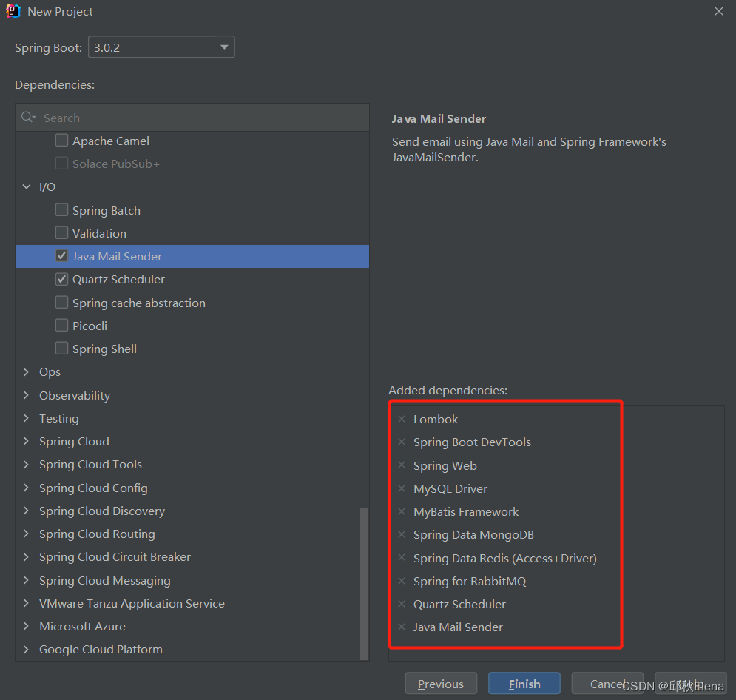
Task: Click Finish to create project
Action: (x=524, y=684)
